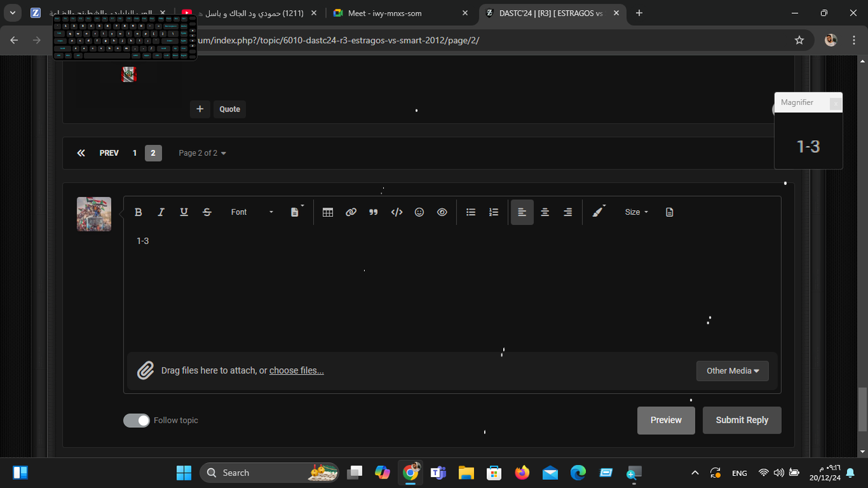Insert a link in the reply

[x=351, y=212]
